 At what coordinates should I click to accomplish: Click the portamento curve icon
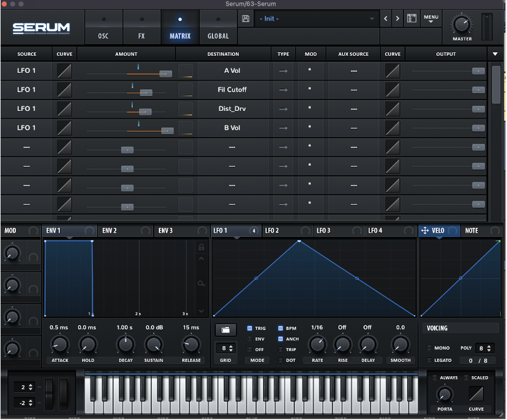pos(476,394)
